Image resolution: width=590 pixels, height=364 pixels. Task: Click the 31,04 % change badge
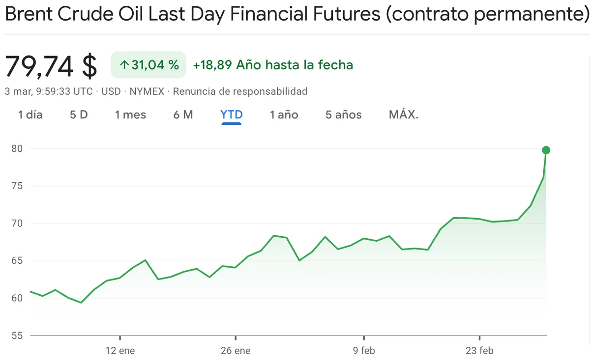tap(148, 65)
